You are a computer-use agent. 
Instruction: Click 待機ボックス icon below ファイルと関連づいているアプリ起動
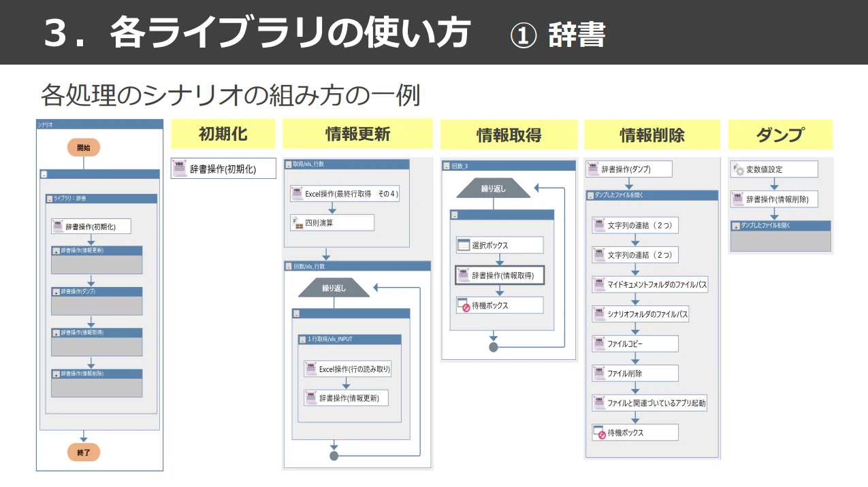click(x=599, y=433)
